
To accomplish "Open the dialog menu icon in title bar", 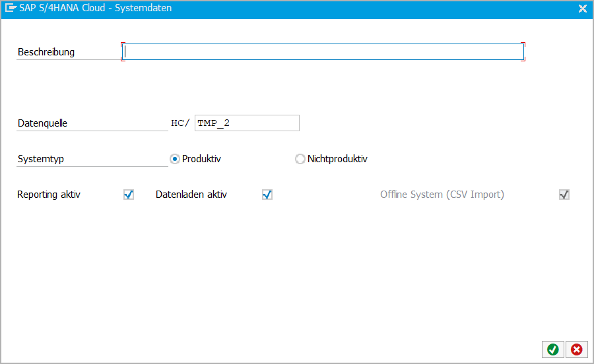I will point(11,8).
